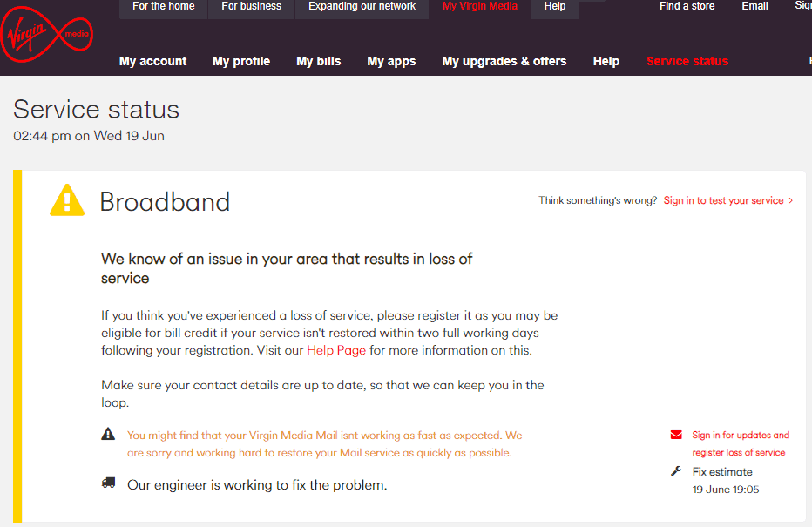Click Sign in for updates and register loss
Image resolution: width=812 pixels, height=527 pixels.
pos(739,443)
